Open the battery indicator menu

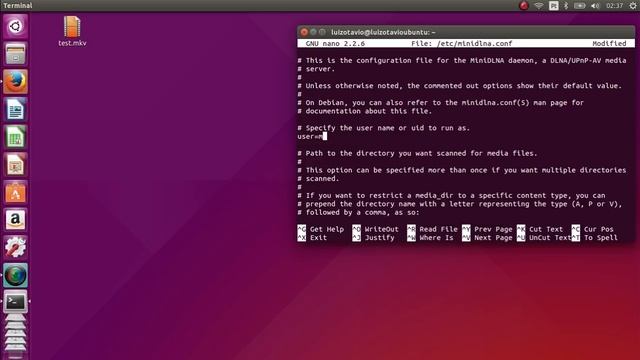pyautogui.click(x=579, y=6)
